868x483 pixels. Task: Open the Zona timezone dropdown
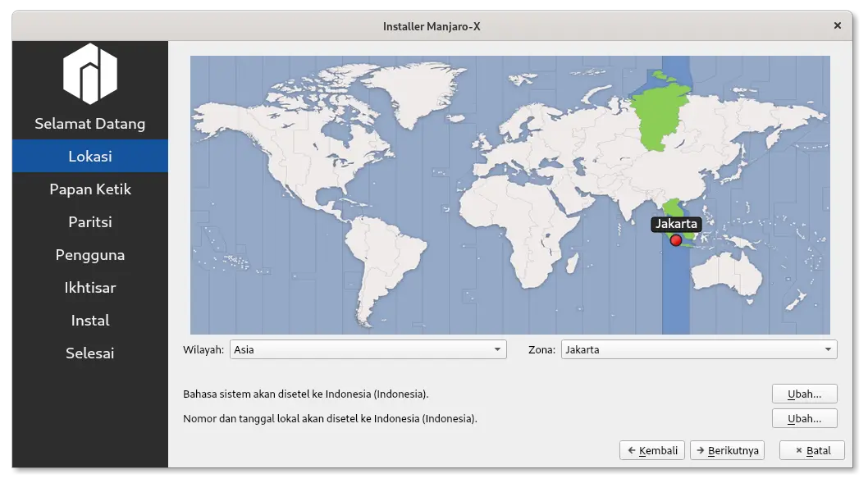[699, 349]
